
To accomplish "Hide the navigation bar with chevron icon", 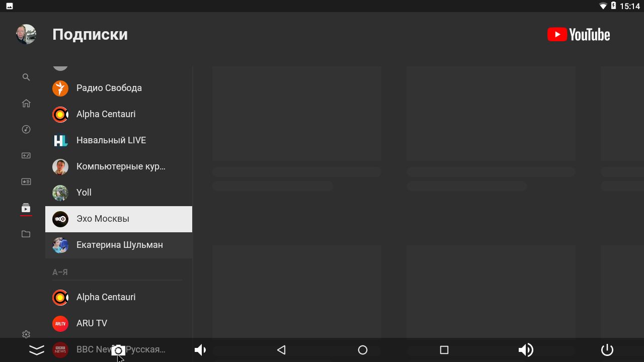I will click(37, 350).
